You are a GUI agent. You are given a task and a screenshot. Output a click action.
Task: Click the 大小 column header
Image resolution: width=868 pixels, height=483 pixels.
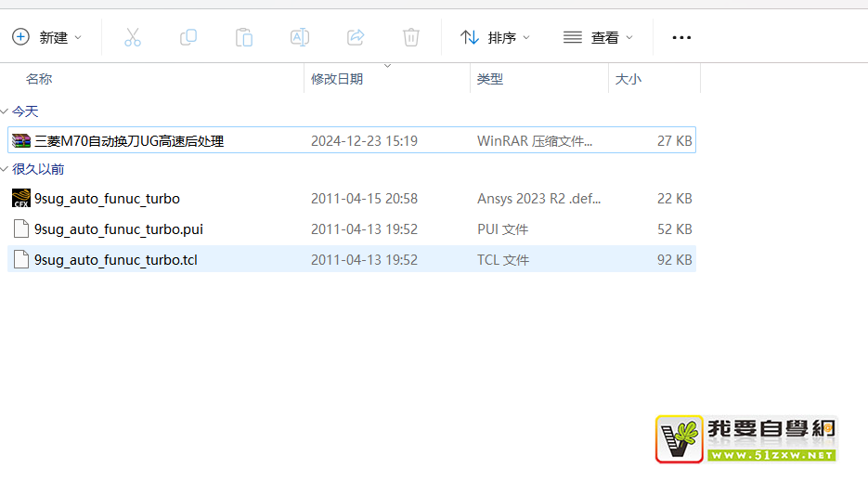coord(628,79)
